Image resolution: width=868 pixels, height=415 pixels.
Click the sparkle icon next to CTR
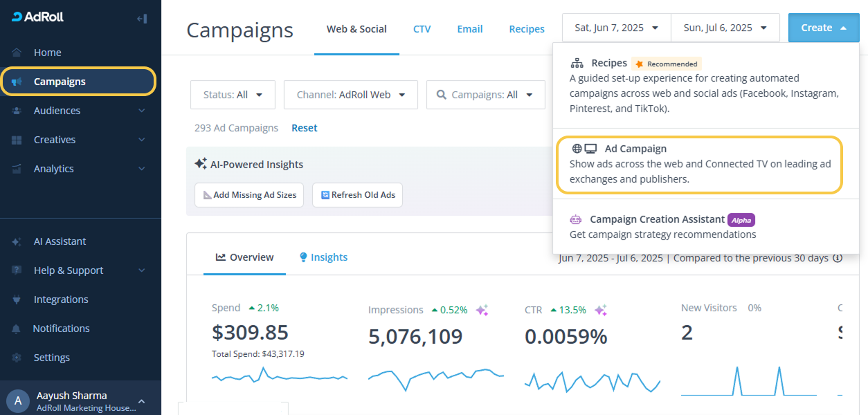(601, 310)
